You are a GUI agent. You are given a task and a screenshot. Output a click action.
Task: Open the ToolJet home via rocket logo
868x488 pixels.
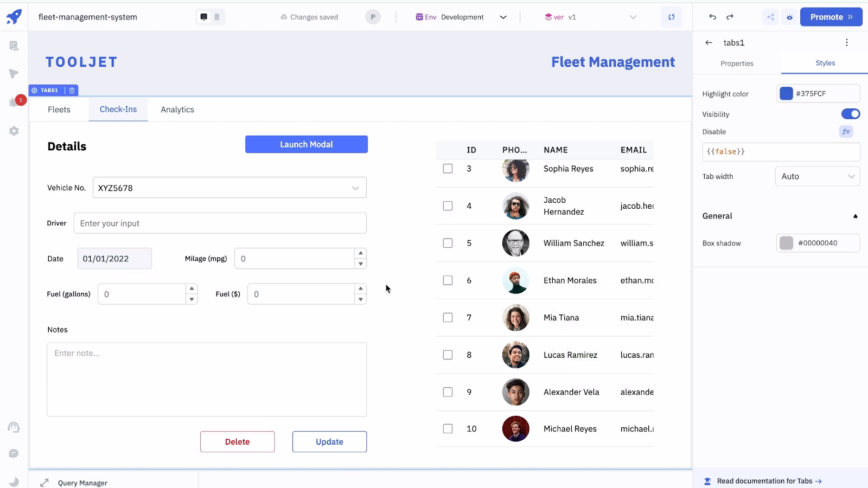(x=14, y=16)
